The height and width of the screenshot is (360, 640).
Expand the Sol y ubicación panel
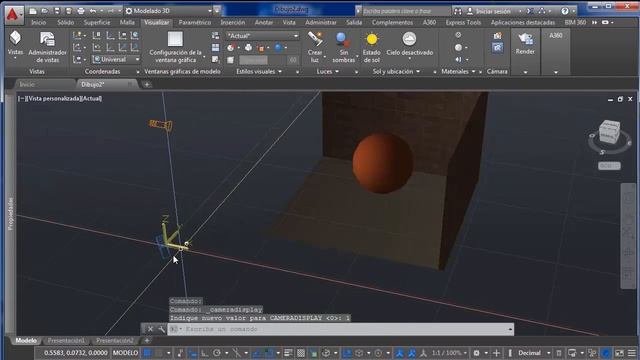point(396,71)
